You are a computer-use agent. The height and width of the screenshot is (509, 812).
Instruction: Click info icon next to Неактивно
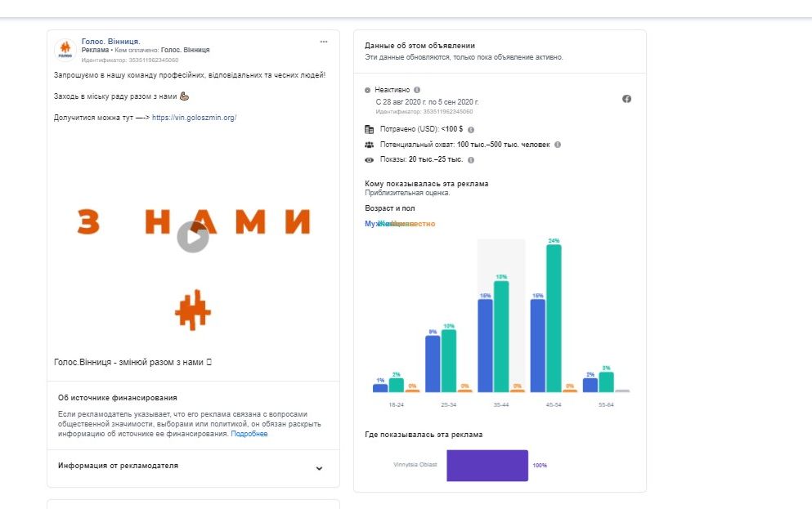pos(417,90)
